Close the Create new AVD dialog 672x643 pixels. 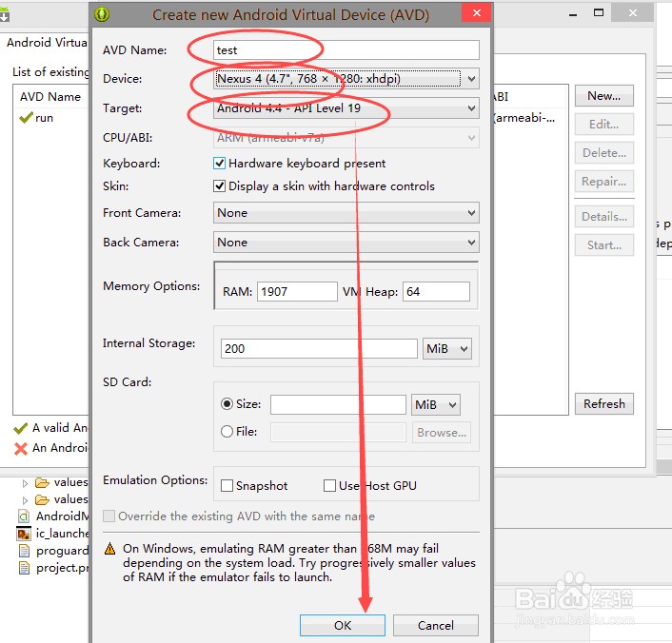tap(476, 13)
